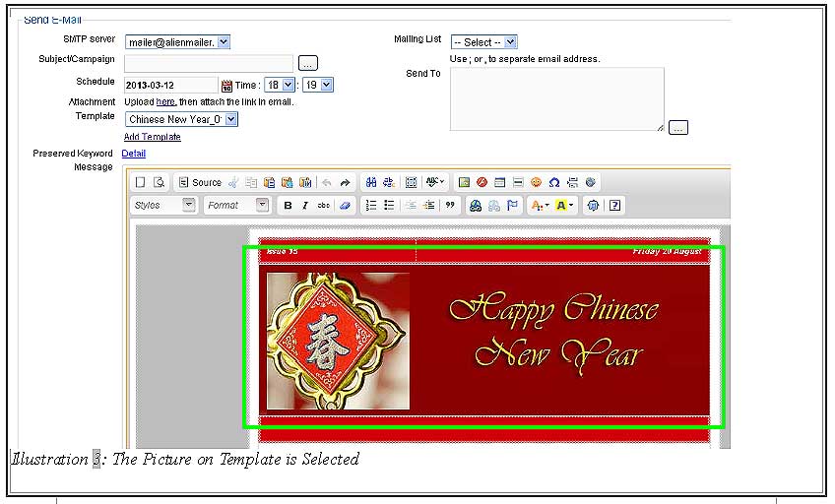This screenshot has width=835, height=504.
Task: Open Find with the binoculars icon
Action: coord(371,182)
